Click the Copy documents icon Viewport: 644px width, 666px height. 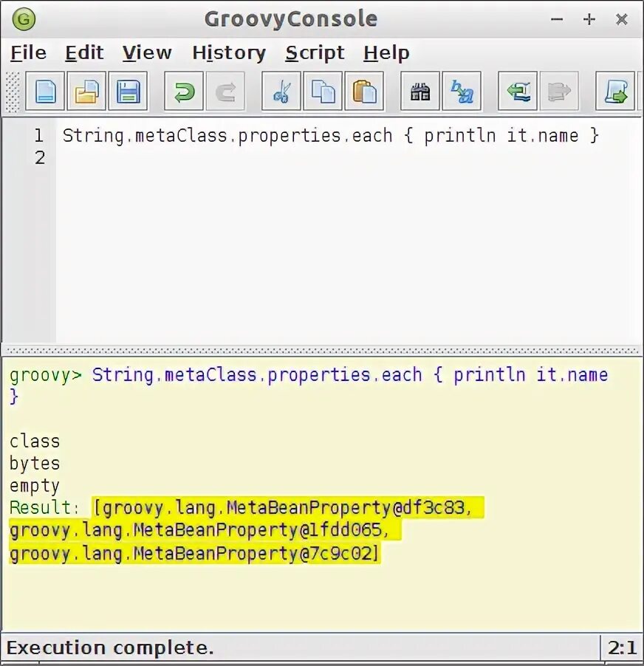point(323,92)
